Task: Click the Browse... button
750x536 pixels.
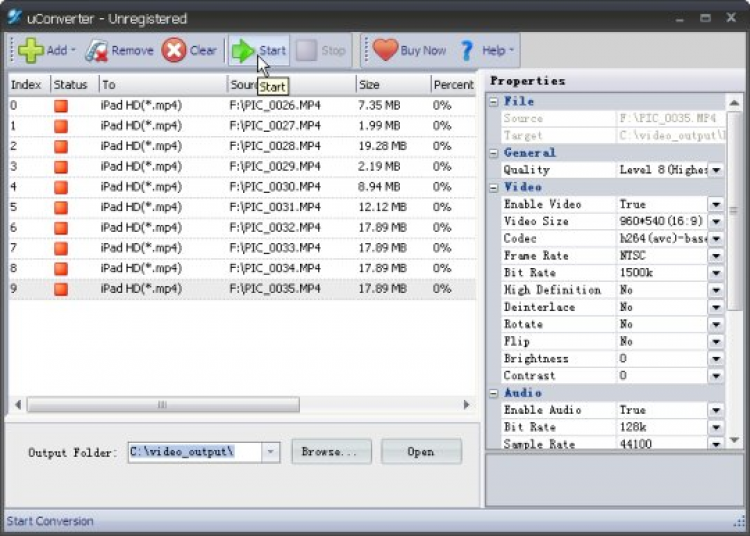Action: click(x=331, y=452)
